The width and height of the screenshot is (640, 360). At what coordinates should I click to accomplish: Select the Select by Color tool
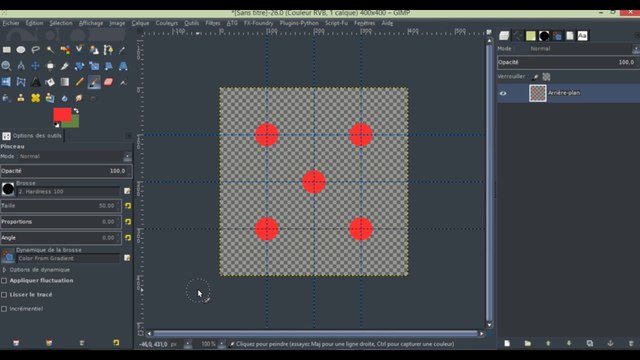pyautogui.click(x=65, y=50)
